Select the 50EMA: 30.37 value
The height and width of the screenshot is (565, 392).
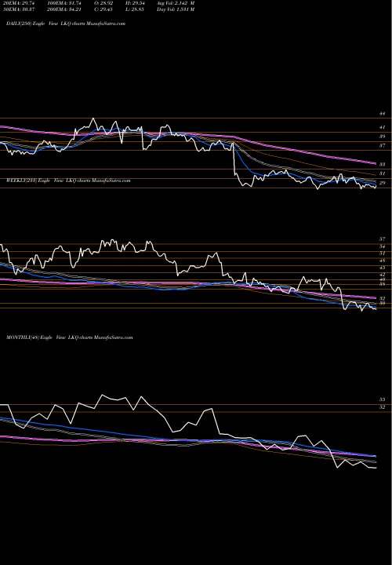pyautogui.click(x=18, y=9)
